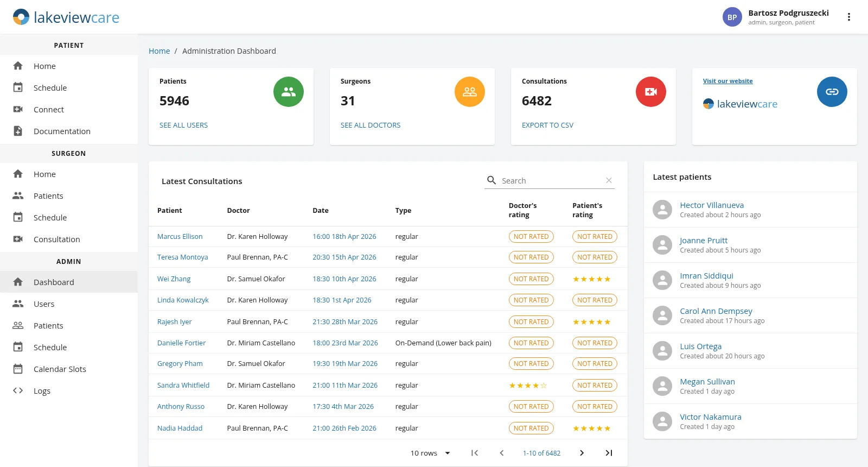Viewport: 868px width, 467px height.
Task: Open the vertical three-dot user menu
Action: (x=848, y=17)
